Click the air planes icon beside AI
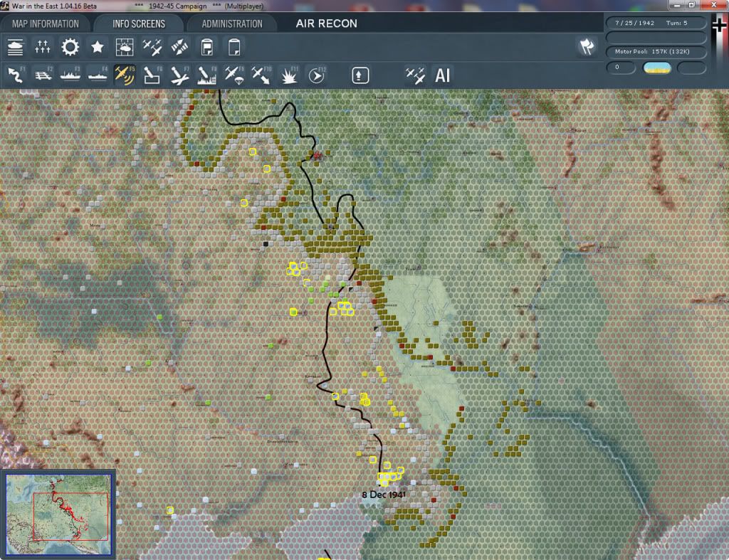The width and height of the screenshot is (729, 560). pyautogui.click(x=415, y=75)
